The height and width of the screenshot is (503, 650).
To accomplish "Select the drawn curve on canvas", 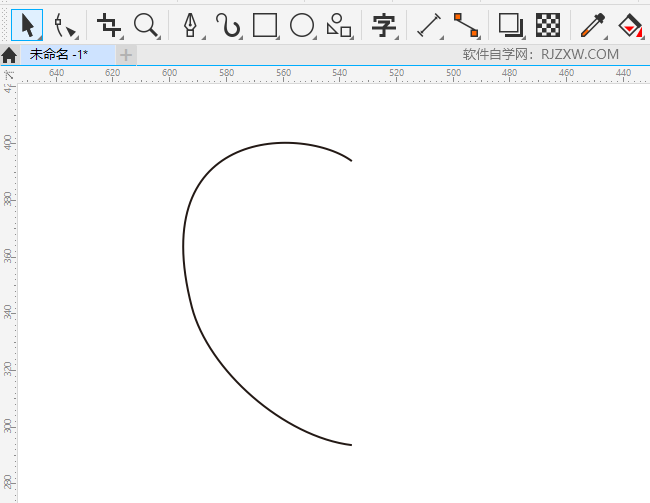I will point(184,249).
